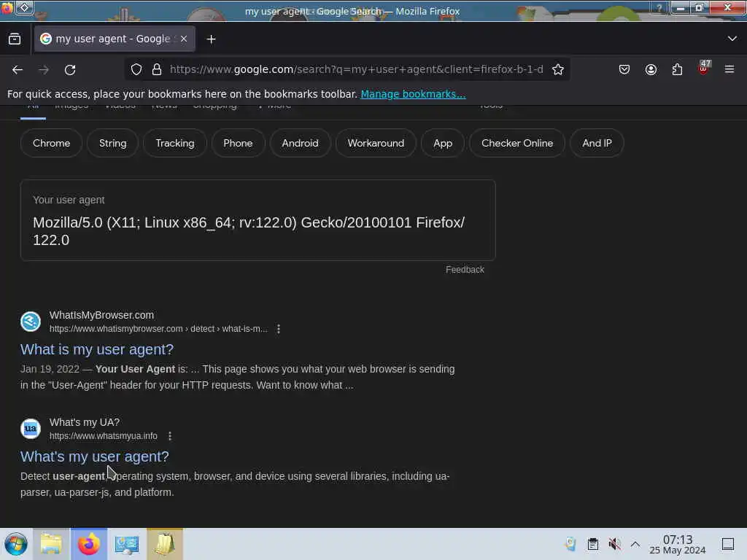Select the Workaround filter chip
The width and height of the screenshot is (747, 560).
coord(376,143)
